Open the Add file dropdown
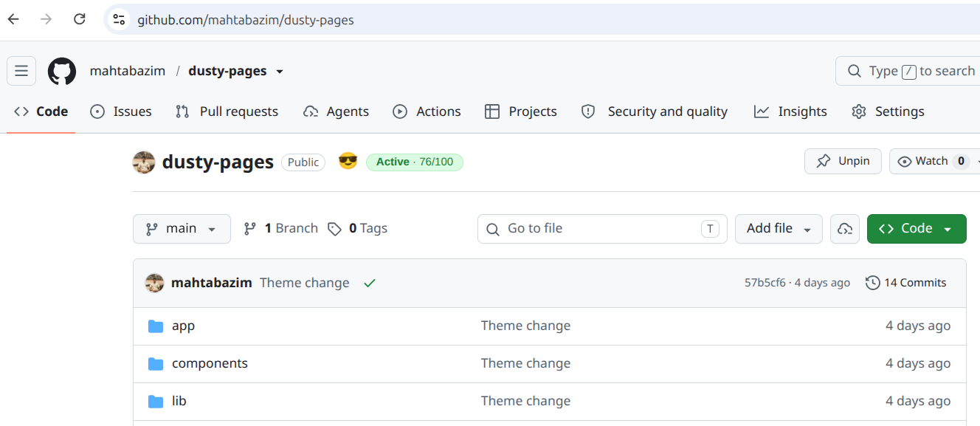The height and width of the screenshot is (426, 980). pos(779,229)
